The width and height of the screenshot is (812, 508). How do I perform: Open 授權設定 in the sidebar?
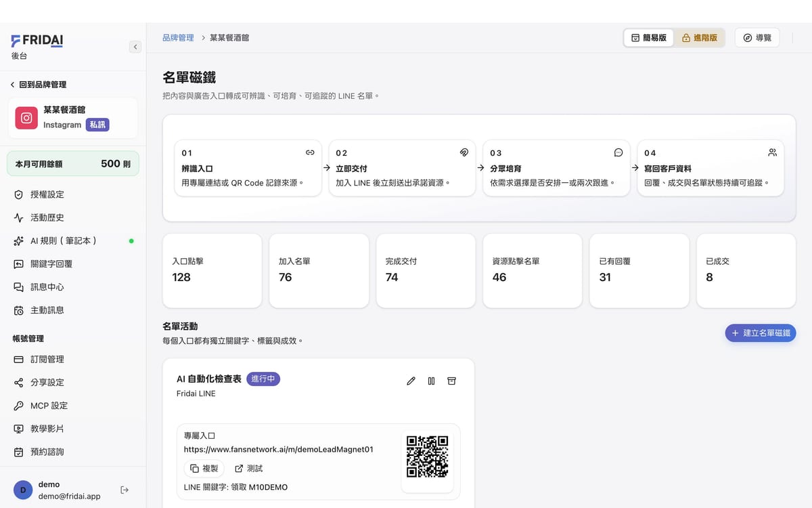(73, 194)
